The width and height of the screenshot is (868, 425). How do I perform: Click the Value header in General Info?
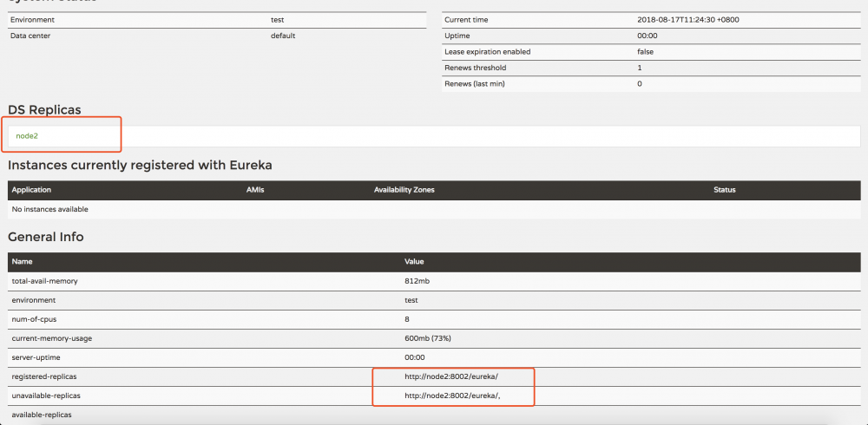click(414, 261)
